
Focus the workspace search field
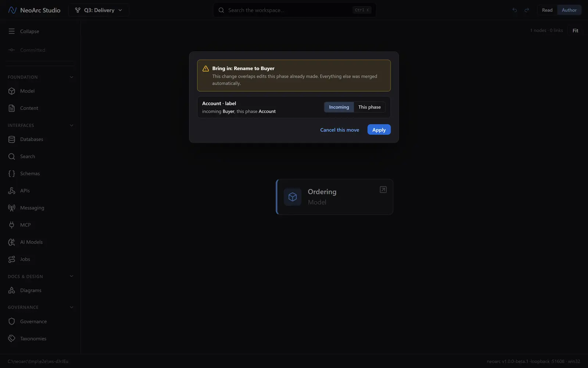point(294,10)
